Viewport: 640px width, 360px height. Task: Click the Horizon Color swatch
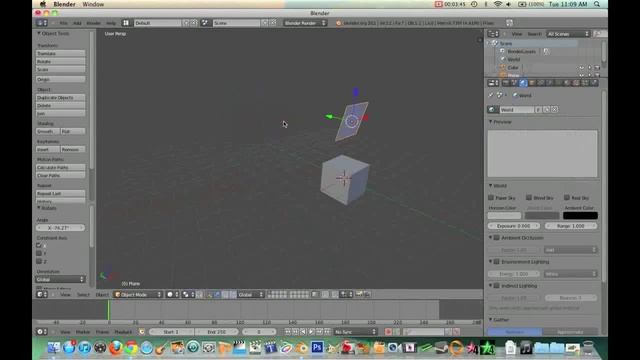pos(504,216)
